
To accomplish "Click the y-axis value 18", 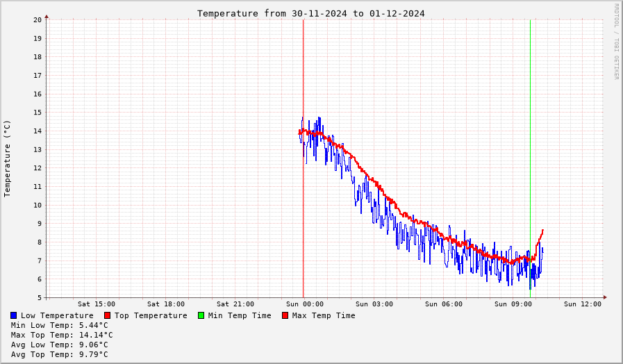I will coord(38,57).
